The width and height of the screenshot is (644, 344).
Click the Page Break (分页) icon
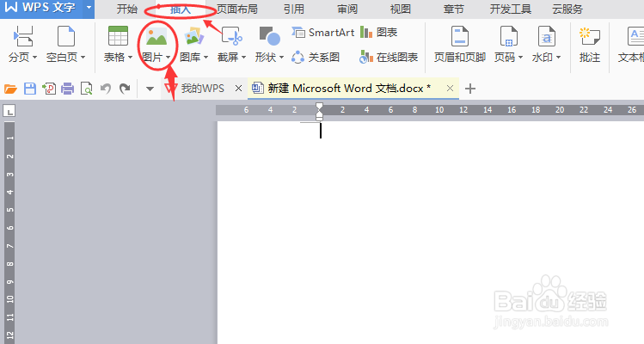coord(22,36)
